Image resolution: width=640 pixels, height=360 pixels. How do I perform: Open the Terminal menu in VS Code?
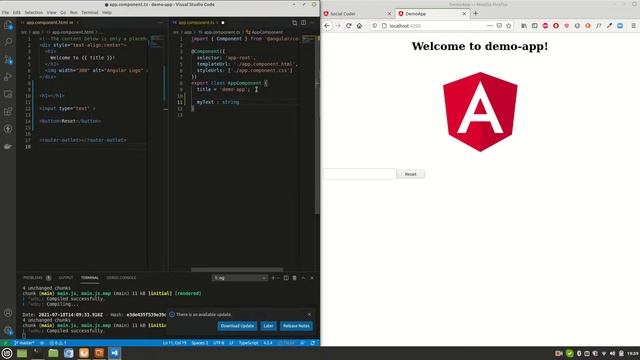tap(89, 13)
